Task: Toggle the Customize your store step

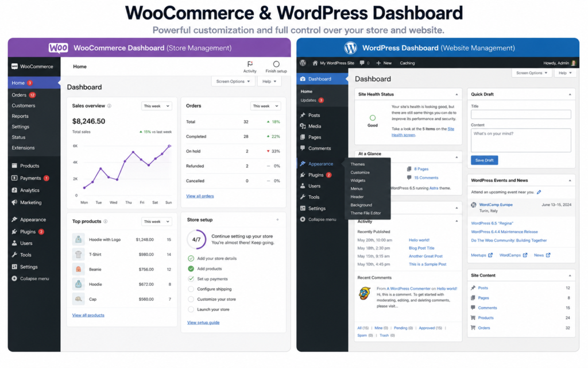Action: pos(191,299)
